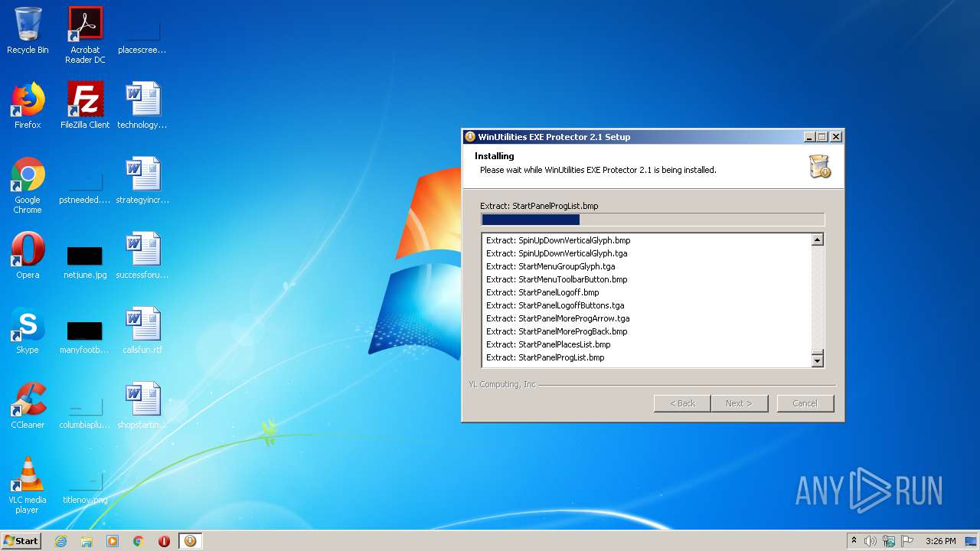This screenshot has width=980, height=551.
Task: Select log line StartPanelLogoff.bmp
Action: (x=543, y=292)
